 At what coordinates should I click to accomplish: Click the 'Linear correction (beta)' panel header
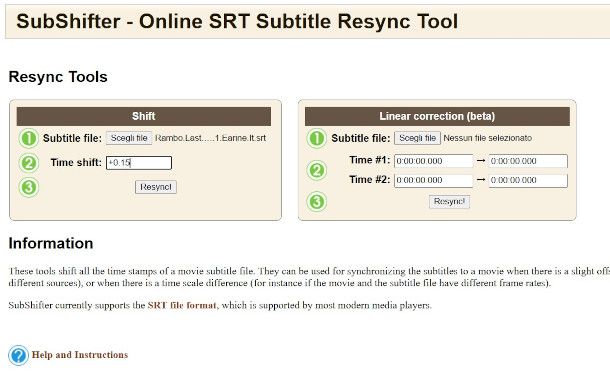point(437,116)
